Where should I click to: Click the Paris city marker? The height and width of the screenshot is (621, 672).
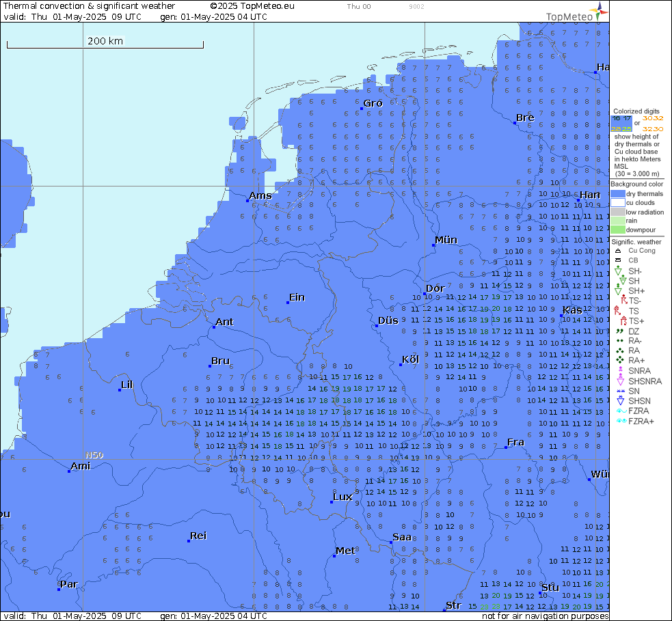(59, 590)
